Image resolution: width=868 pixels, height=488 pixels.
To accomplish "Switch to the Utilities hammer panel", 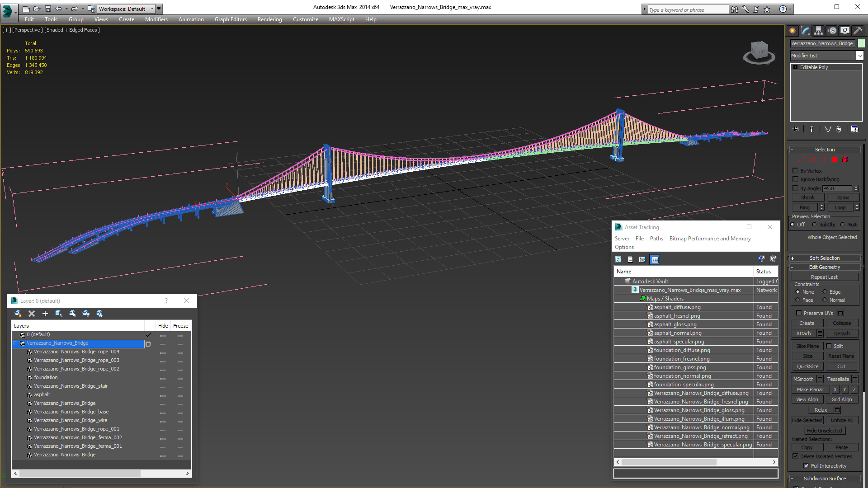I will pos(858,31).
